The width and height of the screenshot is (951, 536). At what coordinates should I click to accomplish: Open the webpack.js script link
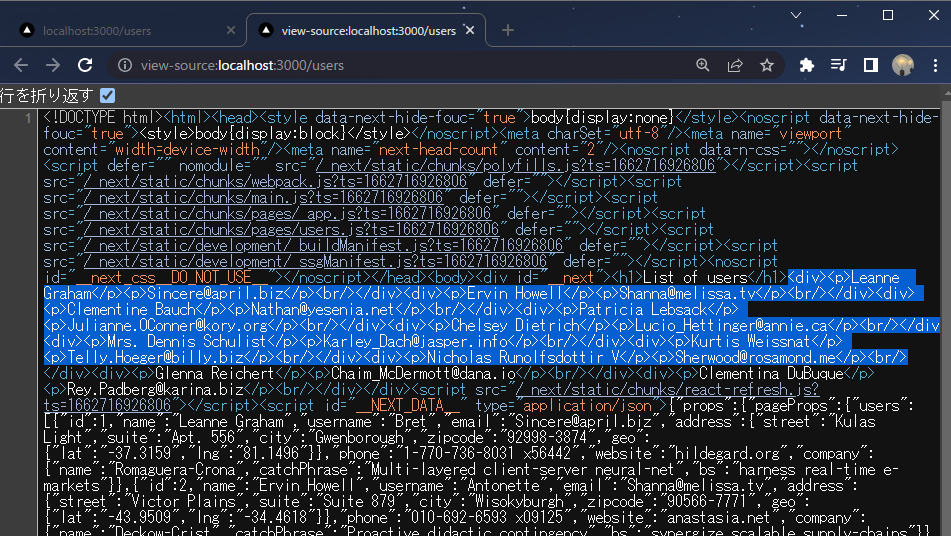point(275,181)
